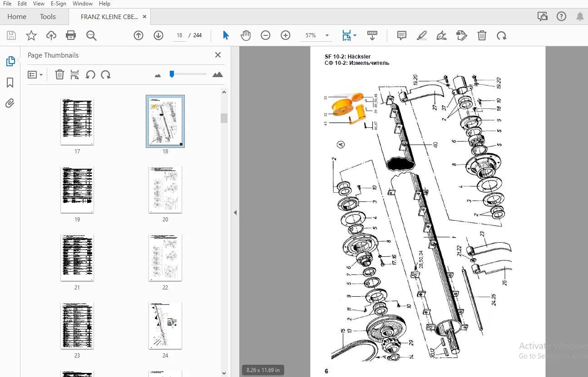
Task: Click the page number input field
Action: [x=179, y=35]
